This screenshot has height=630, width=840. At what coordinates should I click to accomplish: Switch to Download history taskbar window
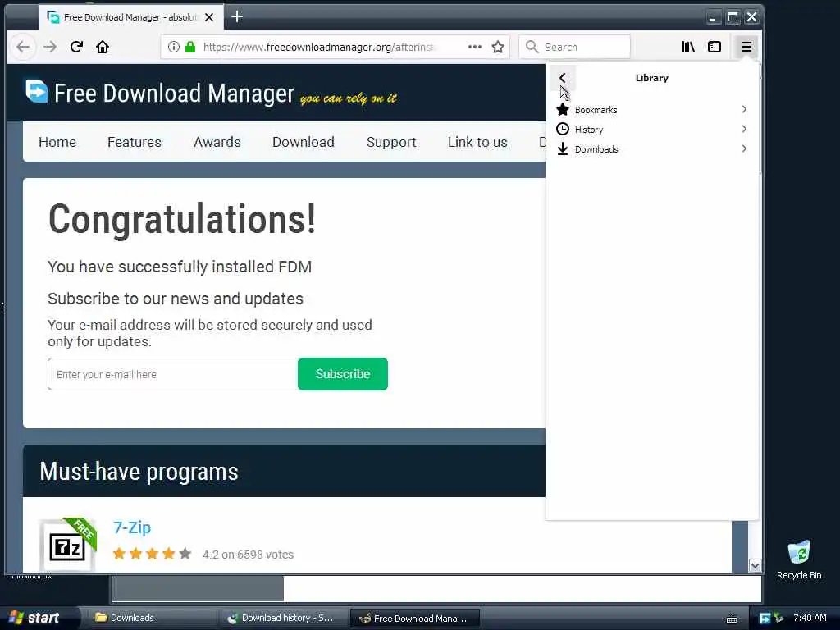(x=282, y=619)
